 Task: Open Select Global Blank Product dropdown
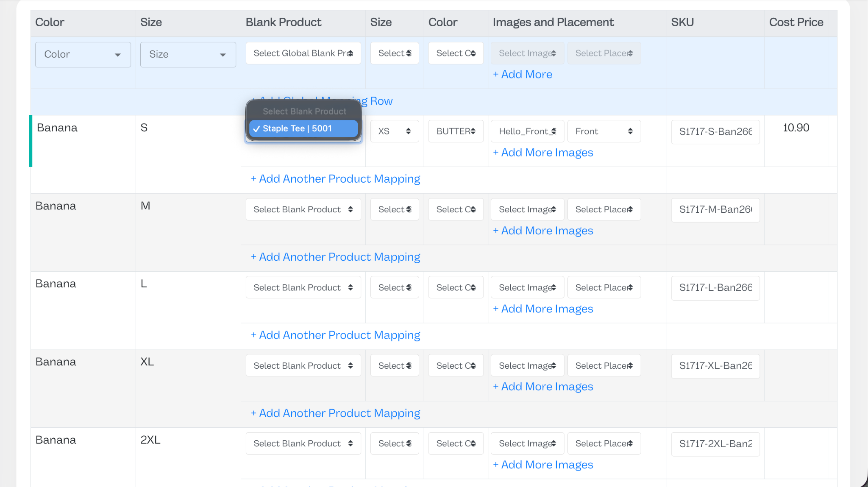click(303, 53)
